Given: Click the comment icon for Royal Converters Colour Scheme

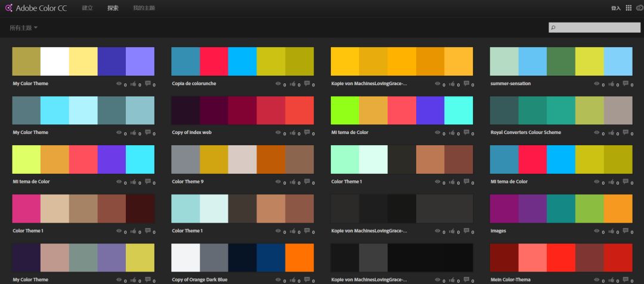Looking at the screenshot, I should coord(626,133).
